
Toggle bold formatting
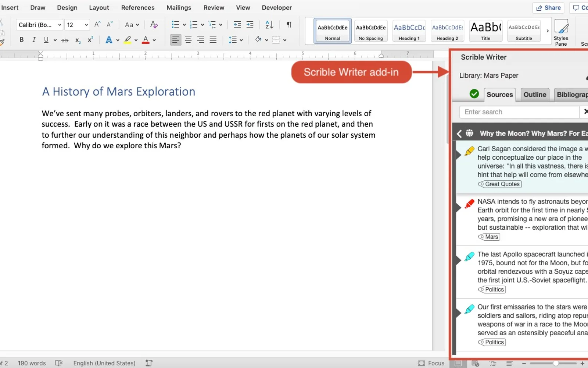click(x=22, y=40)
